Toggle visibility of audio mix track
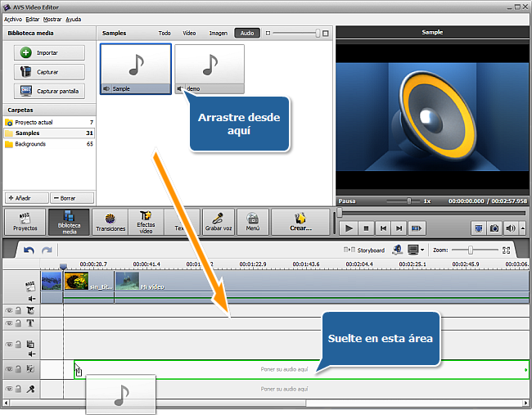This screenshot has height=415, width=532. coord(9,369)
